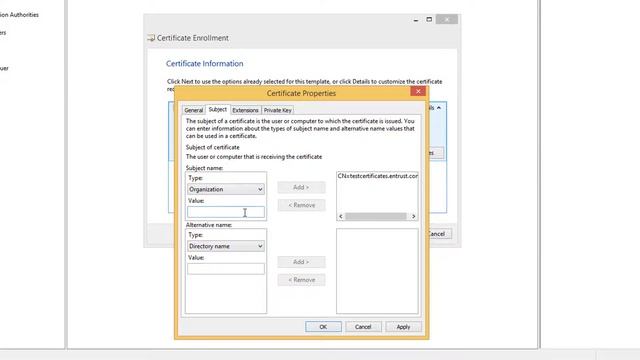Click Add button for Subject name

pos(301,187)
